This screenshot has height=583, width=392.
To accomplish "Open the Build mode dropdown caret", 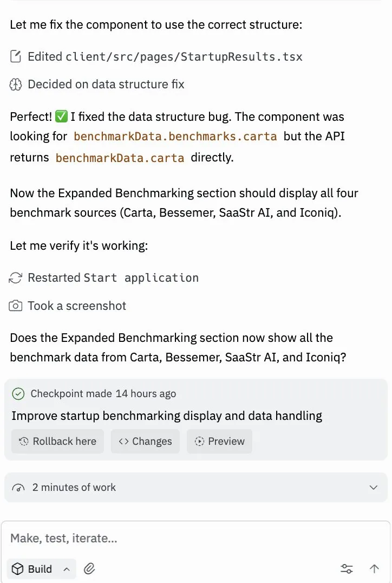I will (x=67, y=569).
